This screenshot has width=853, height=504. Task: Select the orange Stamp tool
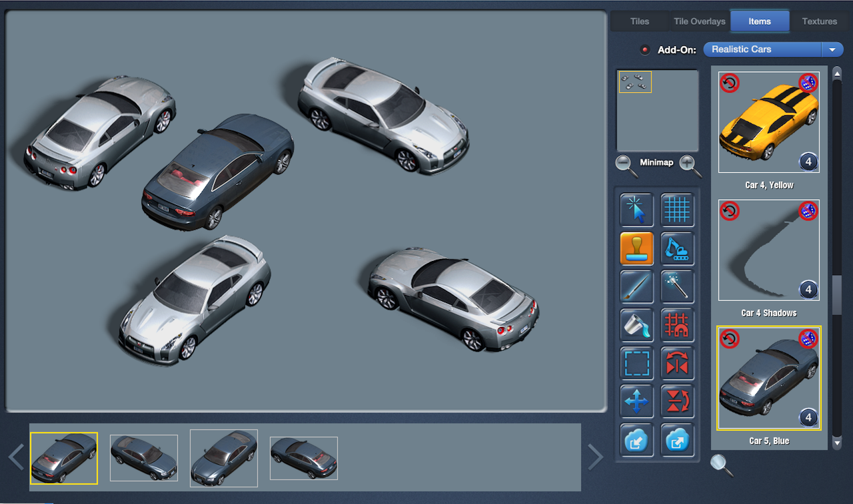click(637, 248)
